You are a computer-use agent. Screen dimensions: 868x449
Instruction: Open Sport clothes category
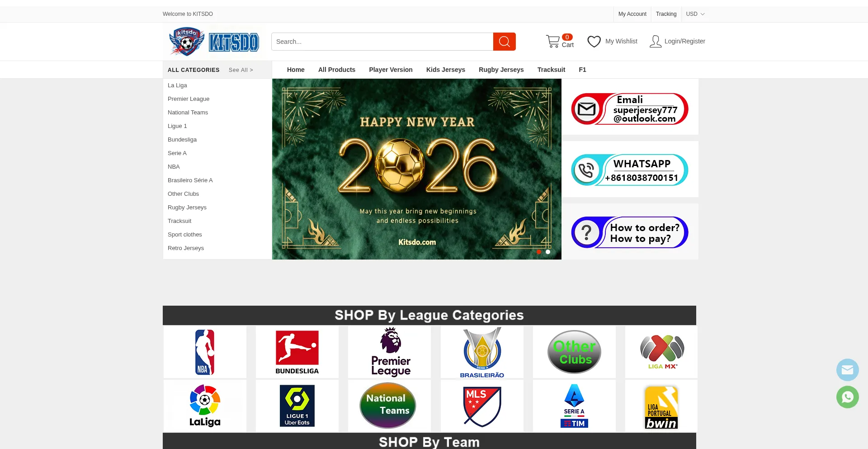[x=185, y=235]
